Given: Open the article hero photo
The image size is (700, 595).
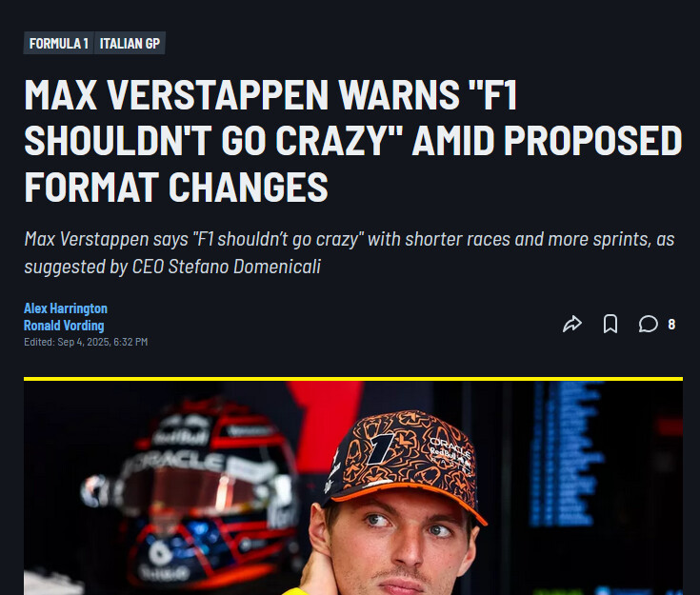Looking at the screenshot, I should pyautogui.click(x=353, y=487).
